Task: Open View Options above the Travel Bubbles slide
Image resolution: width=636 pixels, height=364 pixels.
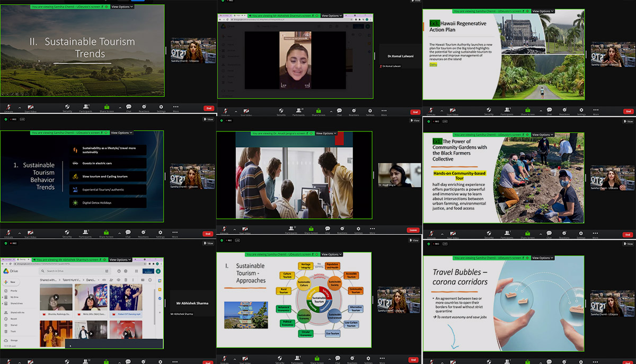Action: click(x=543, y=258)
